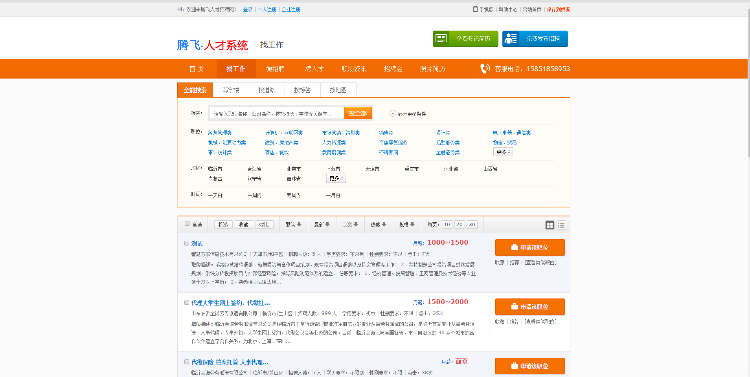Screen dimensions: 750x377
Task: Open the 测试 job title link
Action: [197, 243]
